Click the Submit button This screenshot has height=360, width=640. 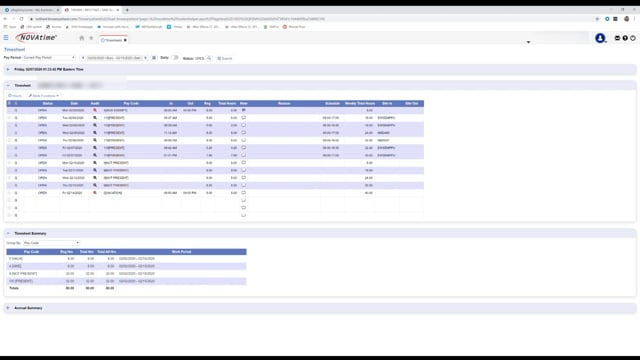pos(224,58)
